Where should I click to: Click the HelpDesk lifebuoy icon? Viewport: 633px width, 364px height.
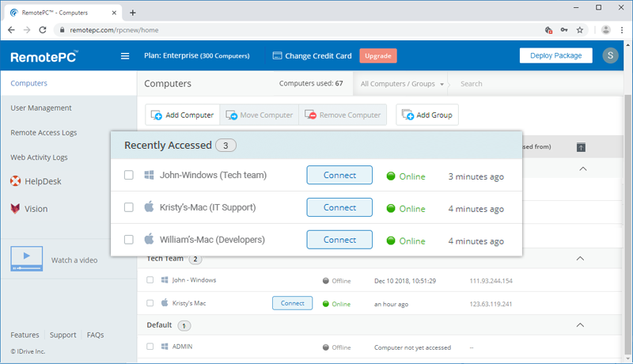[x=15, y=181]
